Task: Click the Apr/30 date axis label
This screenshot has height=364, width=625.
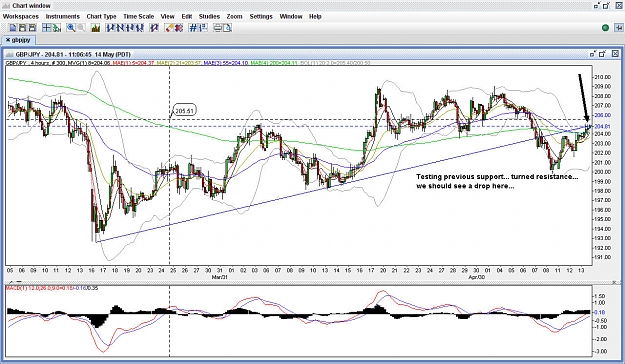Action: coord(476,277)
